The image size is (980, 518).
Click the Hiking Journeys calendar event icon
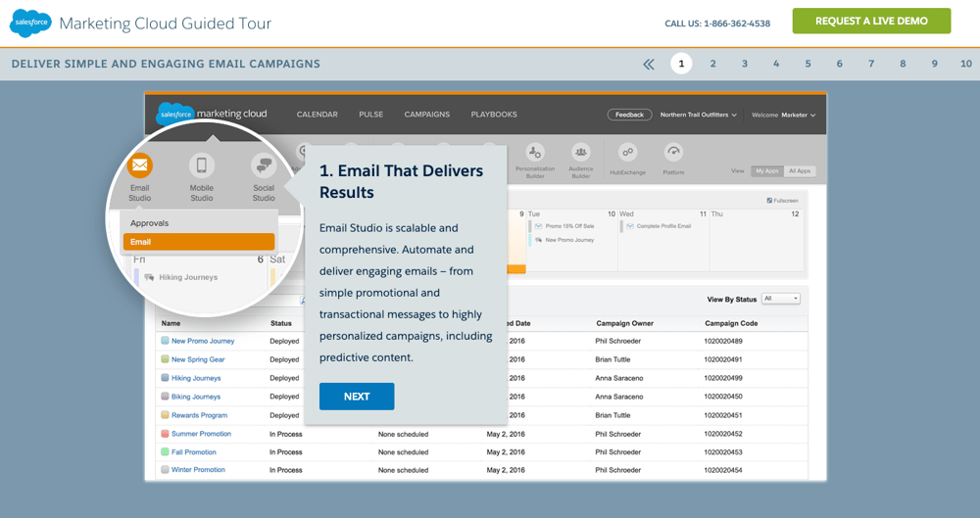click(x=149, y=277)
